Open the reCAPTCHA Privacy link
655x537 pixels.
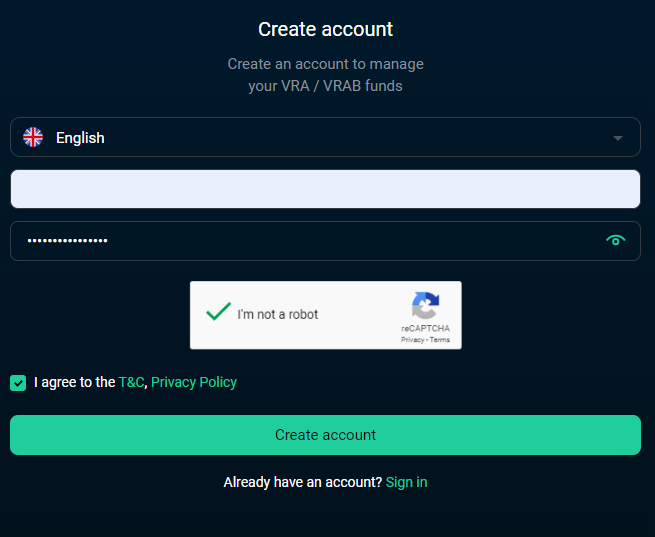pos(412,340)
